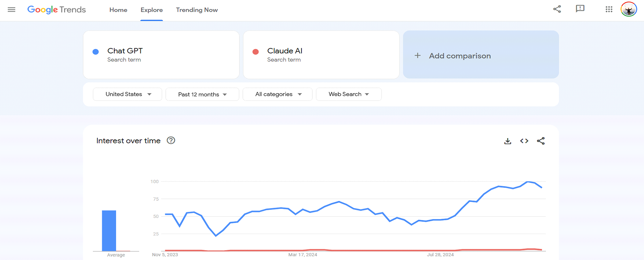Screen dimensions: 644x260
Task: Click the Google Trends logo
Action: [57, 10]
